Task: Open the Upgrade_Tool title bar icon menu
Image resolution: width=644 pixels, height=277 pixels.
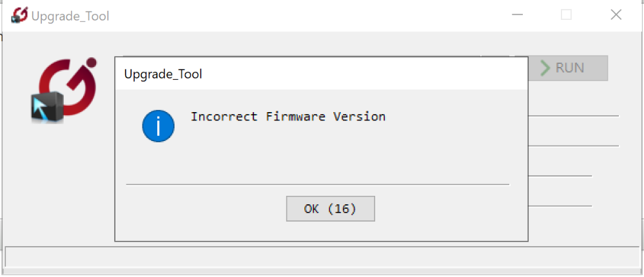Action: tap(19, 16)
